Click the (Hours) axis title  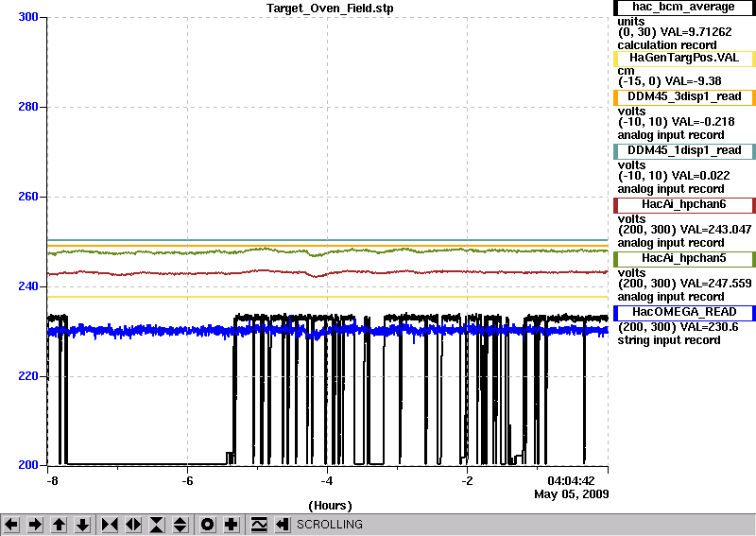point(330,506)
